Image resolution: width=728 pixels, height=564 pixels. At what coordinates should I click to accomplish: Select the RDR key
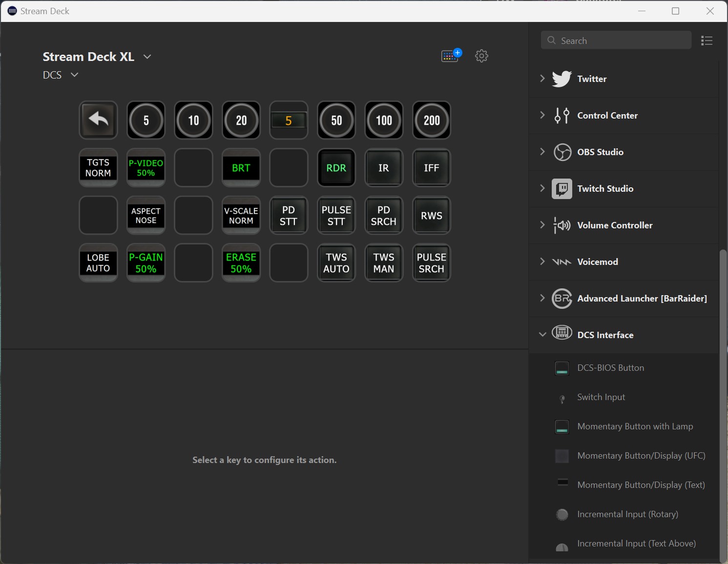[x=336, y=168]
